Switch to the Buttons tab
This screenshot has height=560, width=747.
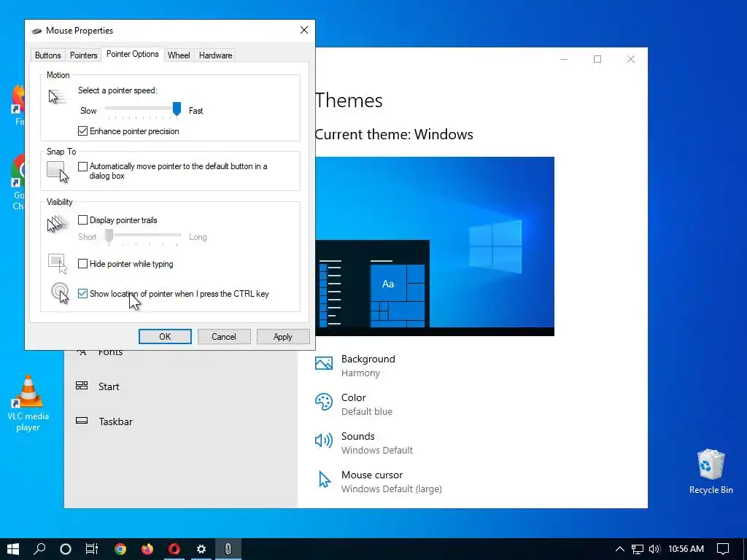(47, 55)
